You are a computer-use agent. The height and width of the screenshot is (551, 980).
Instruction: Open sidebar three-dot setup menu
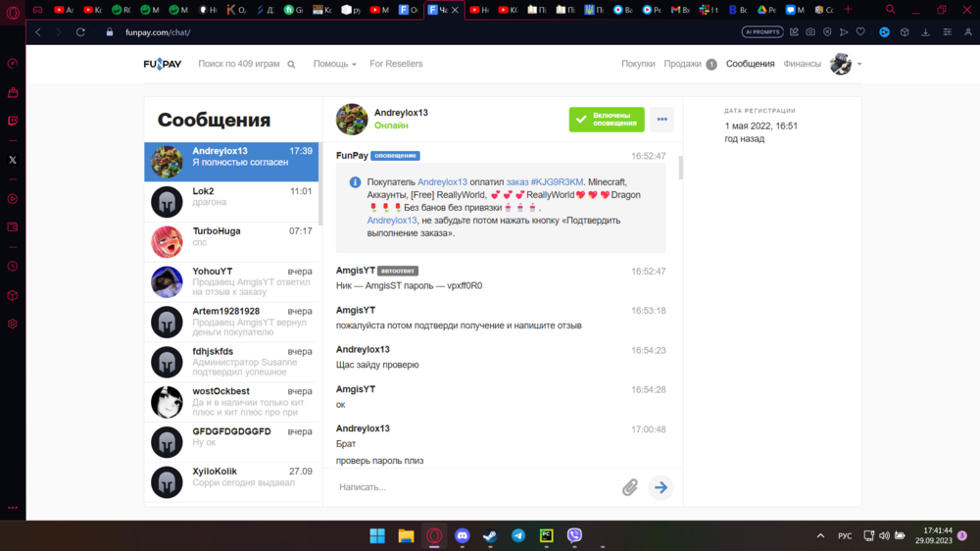tap(13, 507)
